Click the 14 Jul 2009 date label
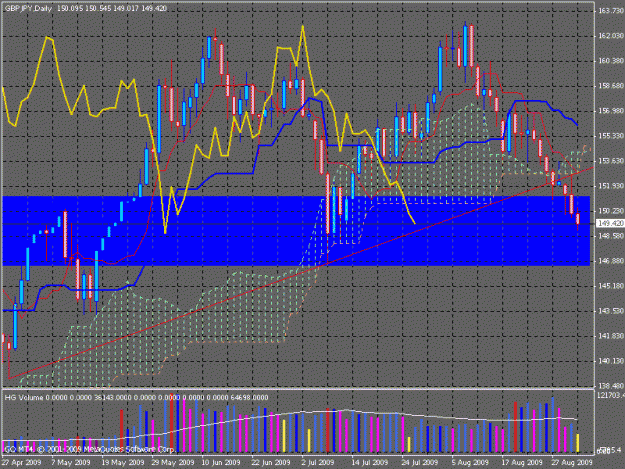 pyautogui.click(x=369, y=463)
